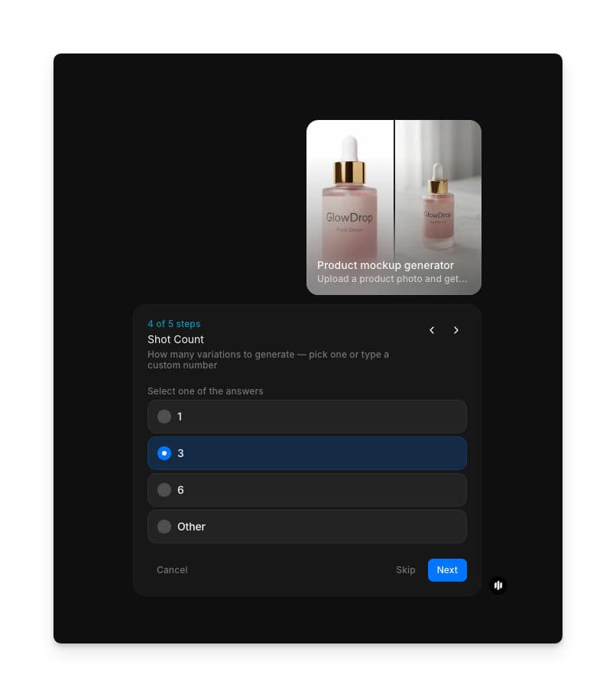Go to next step with right chevron
Image resolution: width=616 pixels, height=697 pixels.
click(456, 330)
